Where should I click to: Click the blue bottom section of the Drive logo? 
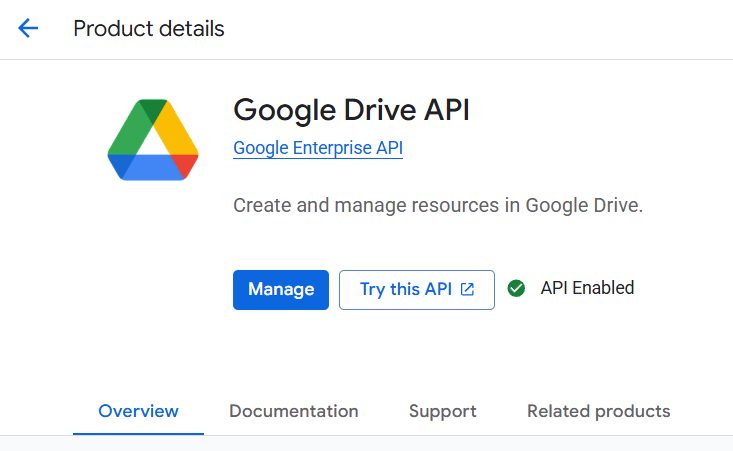point(152,169)
